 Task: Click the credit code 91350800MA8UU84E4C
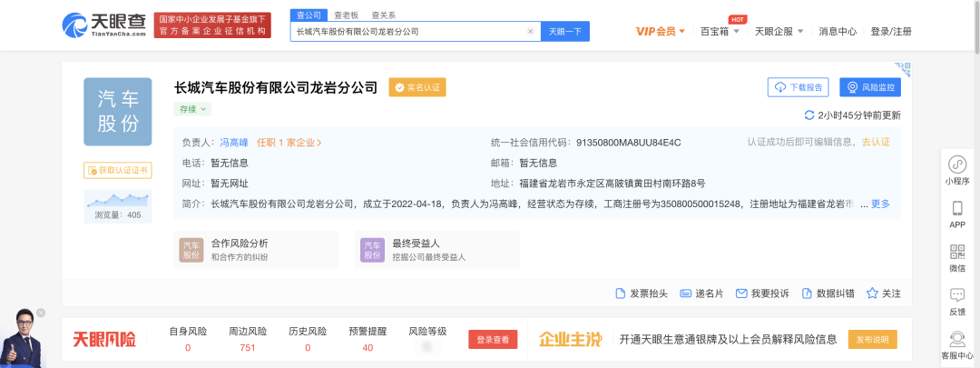tap(628, 143)
